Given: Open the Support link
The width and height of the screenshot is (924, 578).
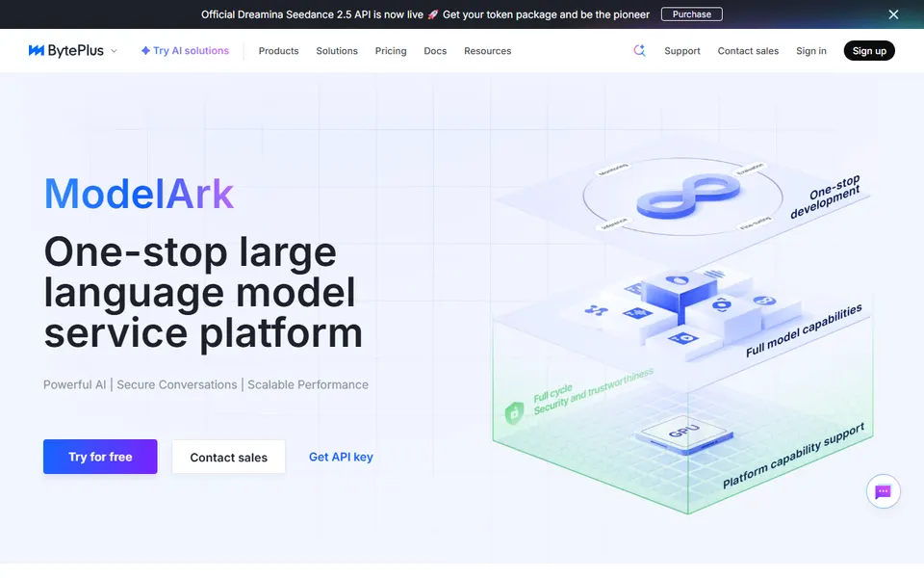Looking at the screenshot, I should tap(682, 51).
